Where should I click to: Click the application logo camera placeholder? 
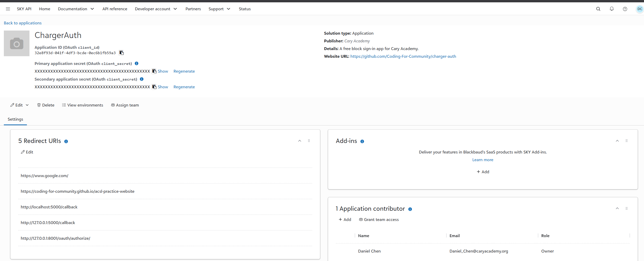coord(17,43)
